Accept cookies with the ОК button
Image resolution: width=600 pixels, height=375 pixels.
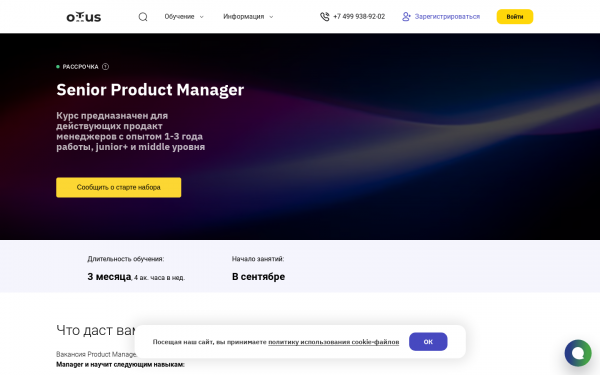[428, 342]
